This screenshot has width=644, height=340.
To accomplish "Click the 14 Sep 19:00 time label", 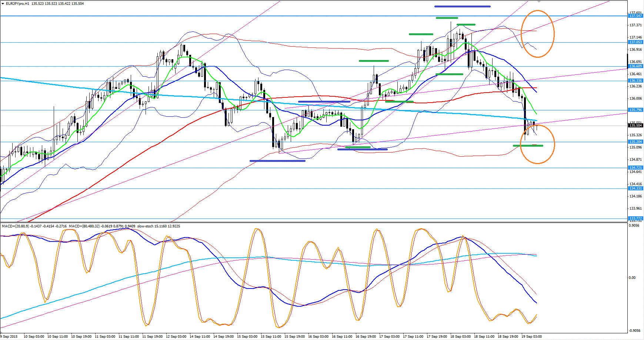I will (x=223, y=337).
